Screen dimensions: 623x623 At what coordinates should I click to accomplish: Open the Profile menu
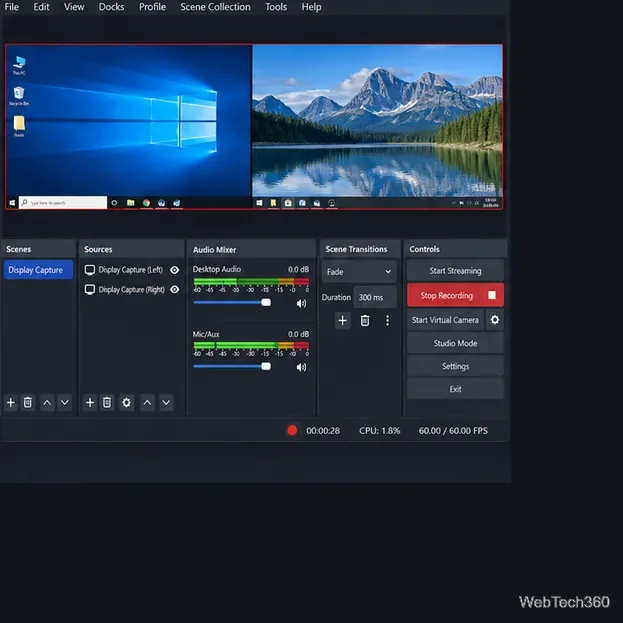click(x=152, y=7)
